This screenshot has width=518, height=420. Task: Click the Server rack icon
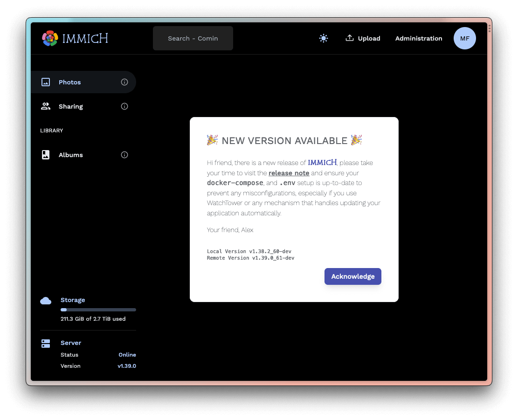point(46,344)
